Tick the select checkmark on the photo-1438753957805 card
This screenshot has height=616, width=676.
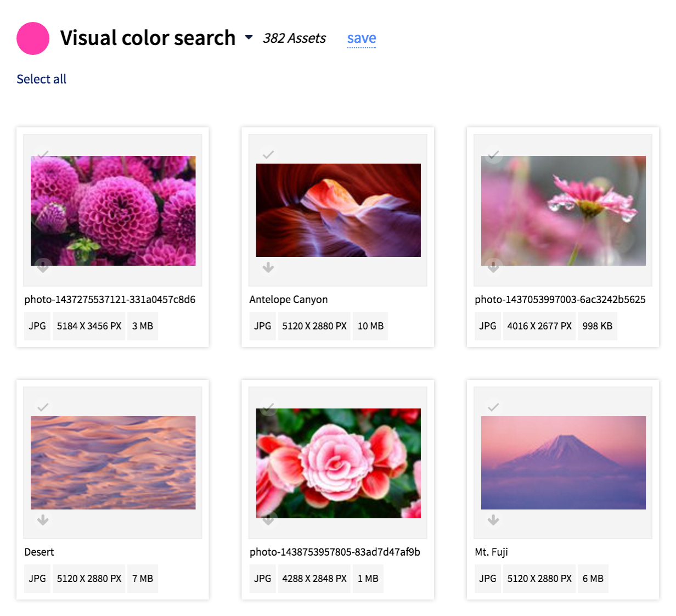click(268, 407)
